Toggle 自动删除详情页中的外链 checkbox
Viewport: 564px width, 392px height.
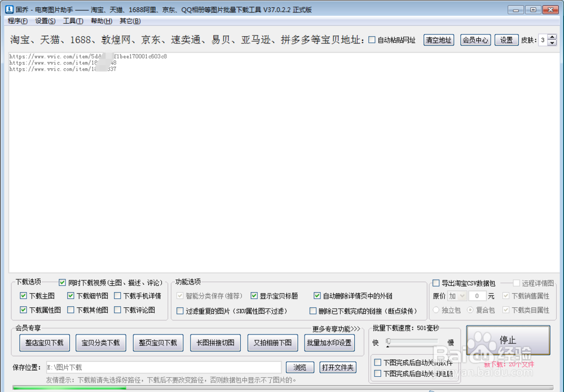pos(317,296)
